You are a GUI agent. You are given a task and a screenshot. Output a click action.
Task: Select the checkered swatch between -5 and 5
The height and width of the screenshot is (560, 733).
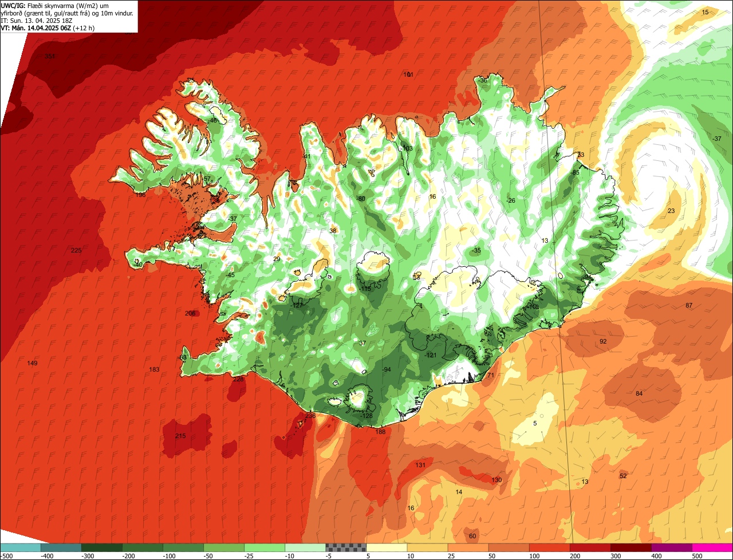pos(346,547)
